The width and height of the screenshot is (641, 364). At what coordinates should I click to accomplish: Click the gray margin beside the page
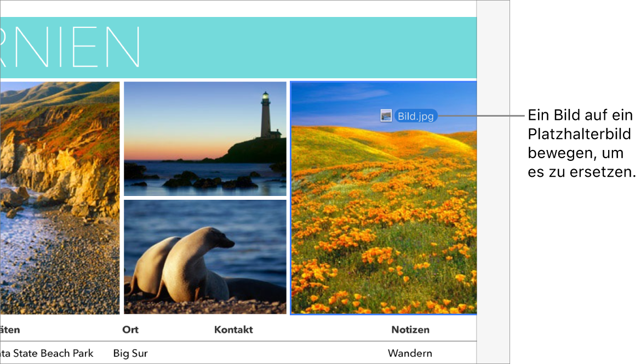pos(493,182)
